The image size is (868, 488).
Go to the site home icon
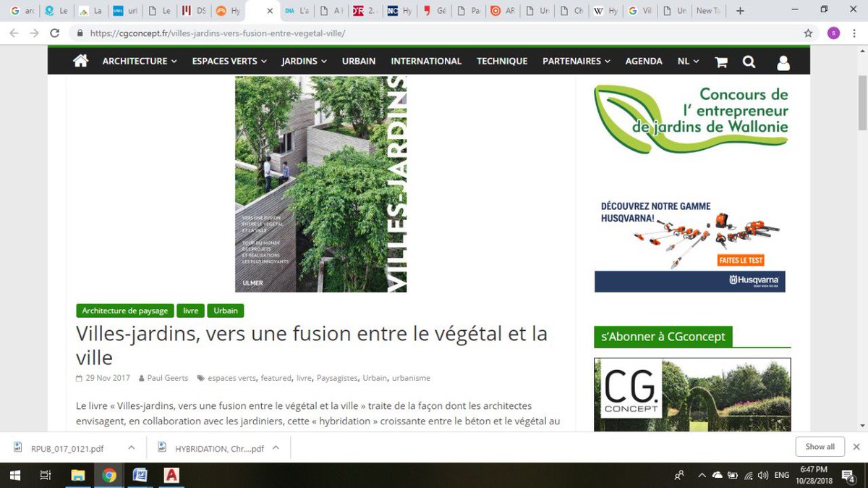pyautogui.click(x=80, y=62)
